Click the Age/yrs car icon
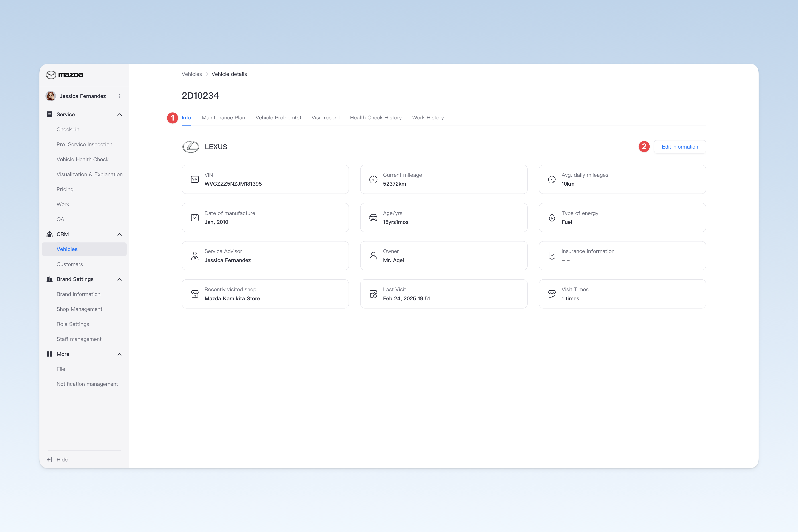Viewport: 798px width, 532px height. pos(373,218)
